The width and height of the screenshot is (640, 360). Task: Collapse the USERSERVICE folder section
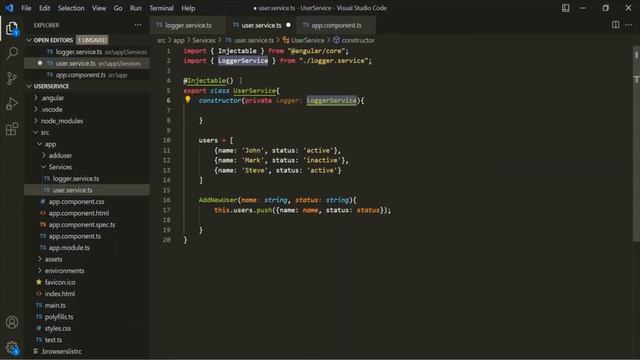coord(29,86)
